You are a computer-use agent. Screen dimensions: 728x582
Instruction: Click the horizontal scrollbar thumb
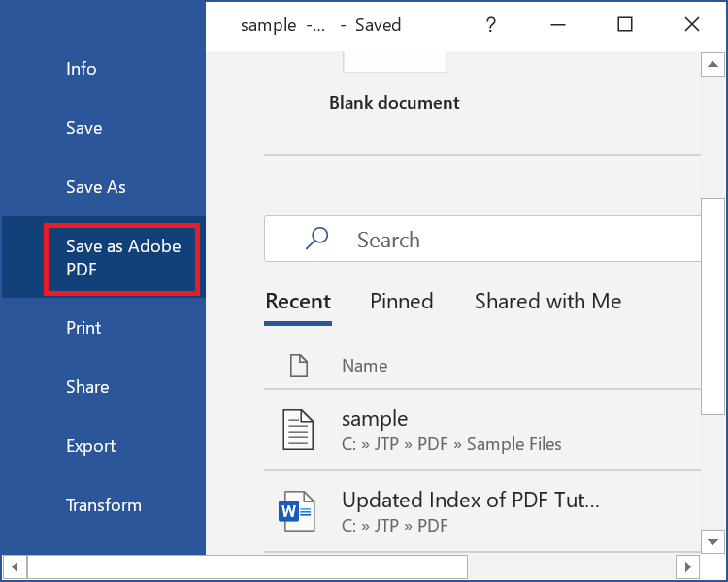pos(248,566)
